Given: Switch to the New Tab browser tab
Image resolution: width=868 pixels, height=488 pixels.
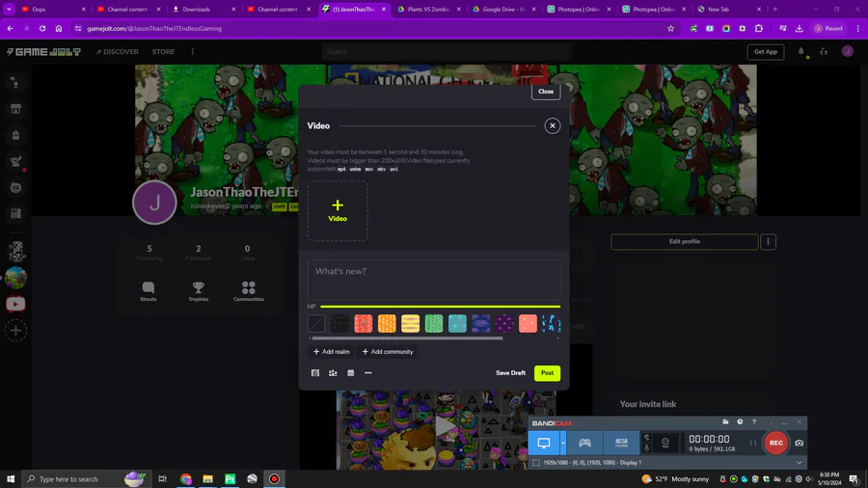Looking at the screenshot, I should click(x=730, y=9).
